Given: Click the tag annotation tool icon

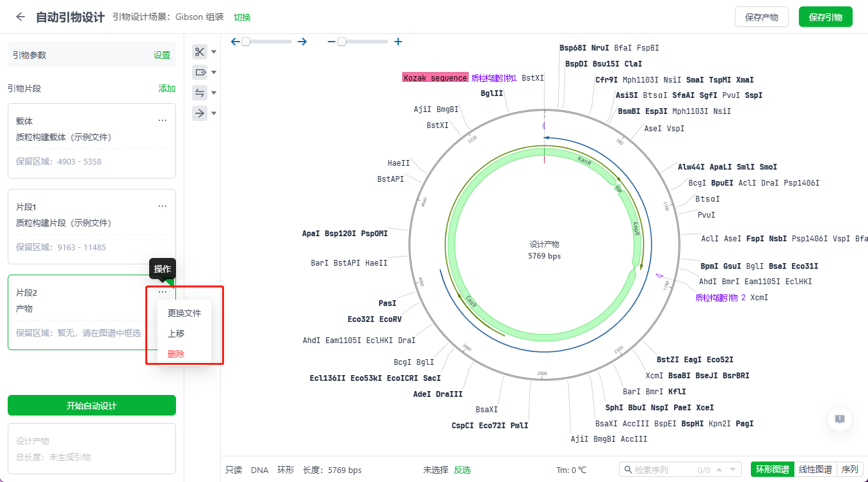Looking at the screenshot, I should coord(200,72).
